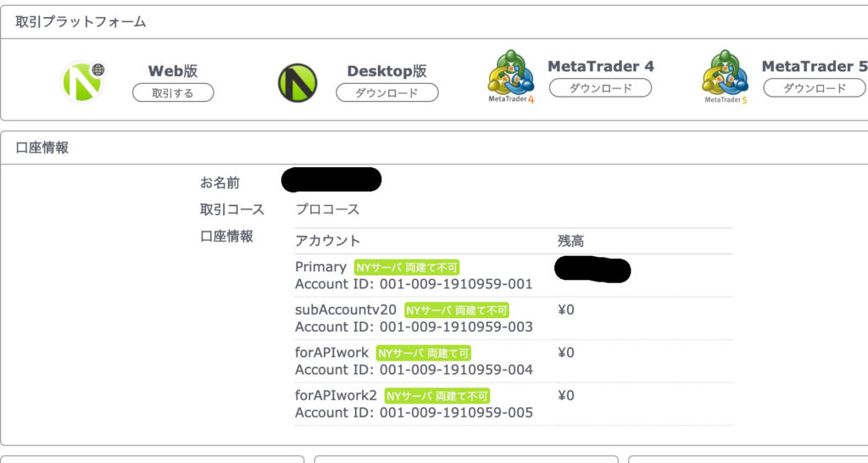Click the Desktop版 platform round icon
This screenshot has width=868, height=463.
tap(297, 82)
